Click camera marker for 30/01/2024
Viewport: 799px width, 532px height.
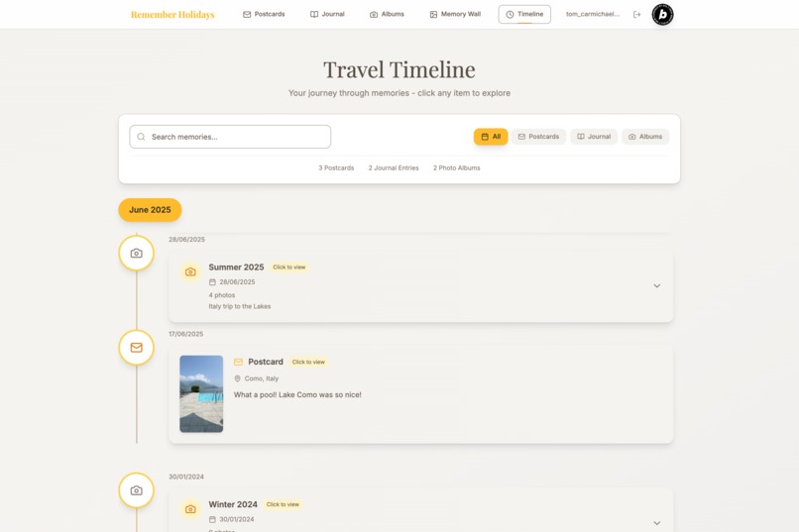pos(136,490)
